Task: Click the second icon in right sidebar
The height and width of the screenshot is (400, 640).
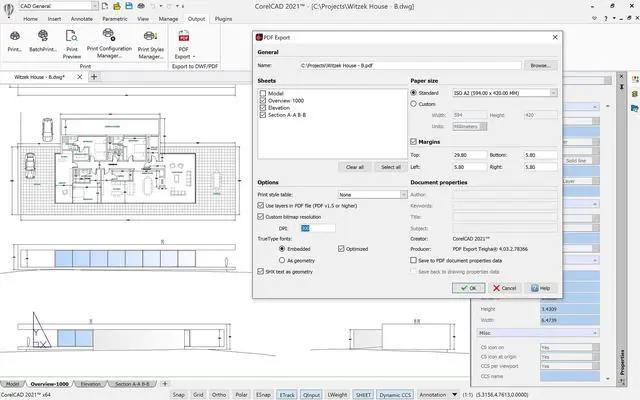Action: [635, 94]
